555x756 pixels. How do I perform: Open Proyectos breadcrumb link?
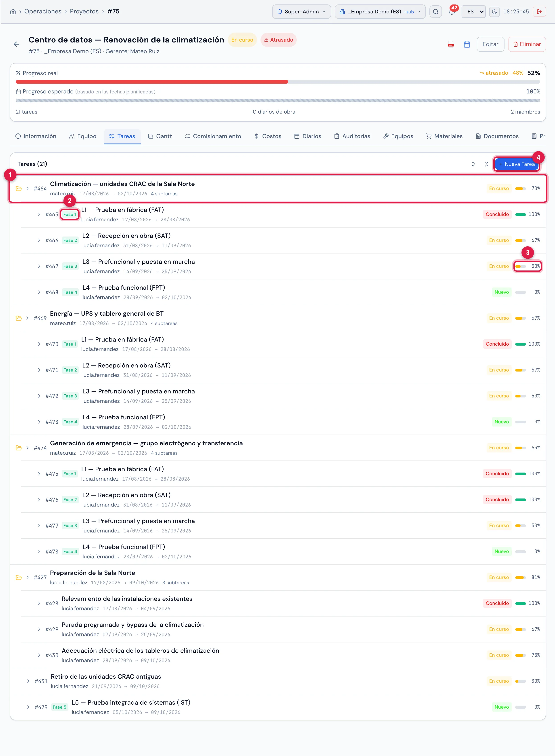[84, 11]
